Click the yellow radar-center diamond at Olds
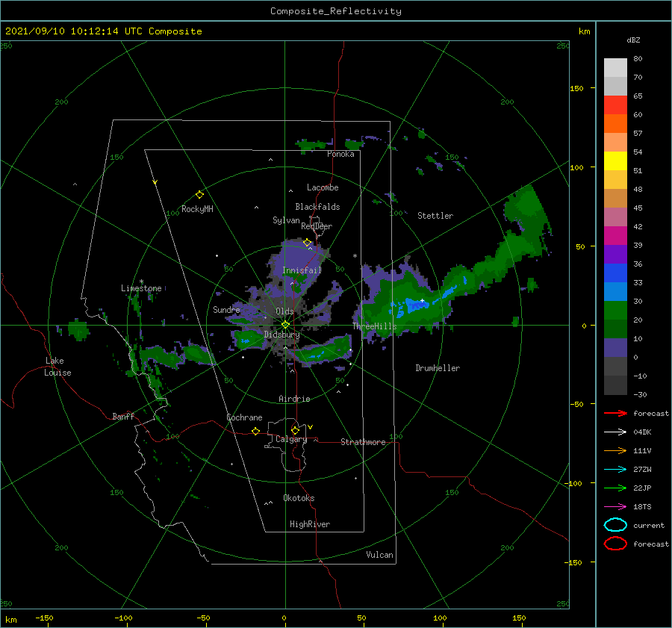Screen dimensions: 672x628 coord(285,325)
